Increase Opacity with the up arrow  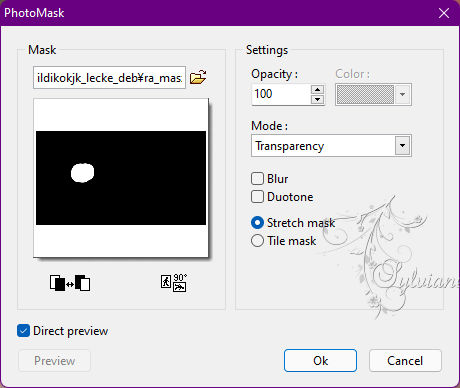point(317,89)
